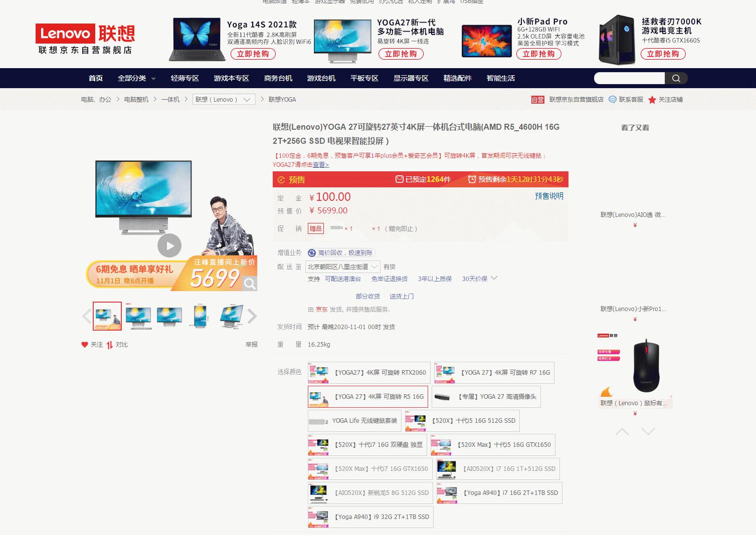Click the 查看> link in promo text
756x535 pixels.
321,165
